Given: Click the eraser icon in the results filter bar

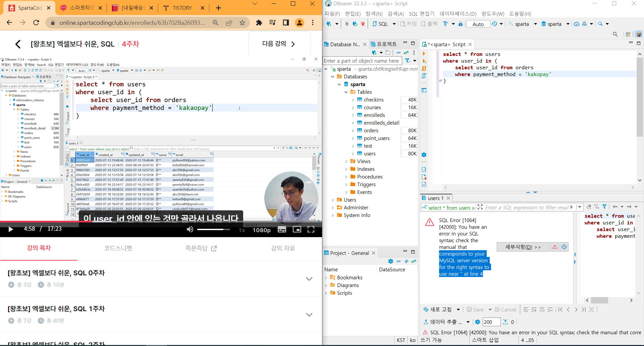Looking at the screenshot, I should tap(589, 207).
